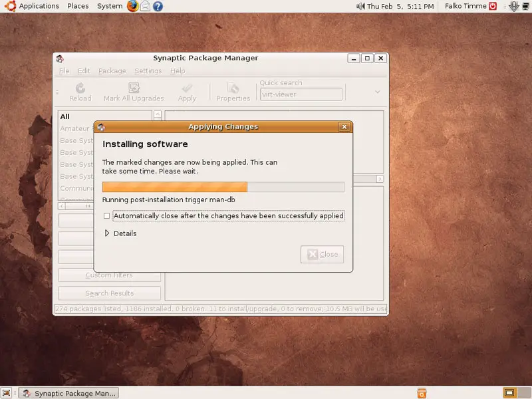Screen dimensions: 532x399
Task: Click the date and time clock
Action: tap(400, 6)
